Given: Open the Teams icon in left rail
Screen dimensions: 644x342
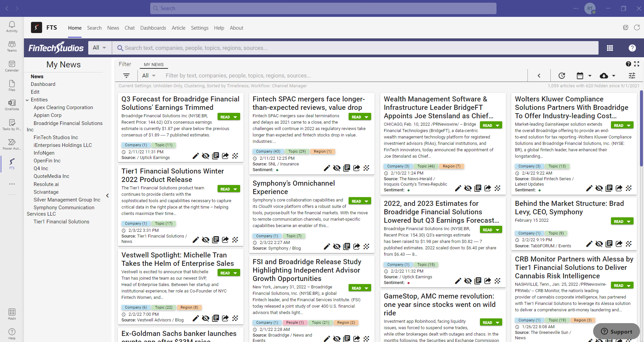Looking at the screenshot, I should coord(12,46).
